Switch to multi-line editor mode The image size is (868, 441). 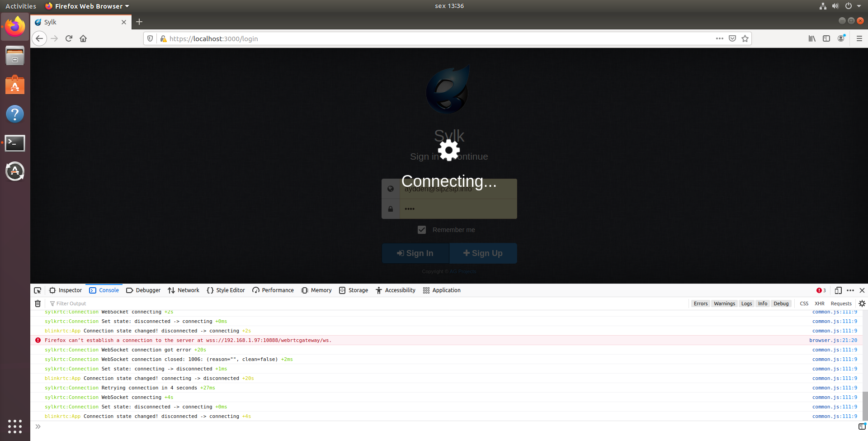(x=862, y=427)
